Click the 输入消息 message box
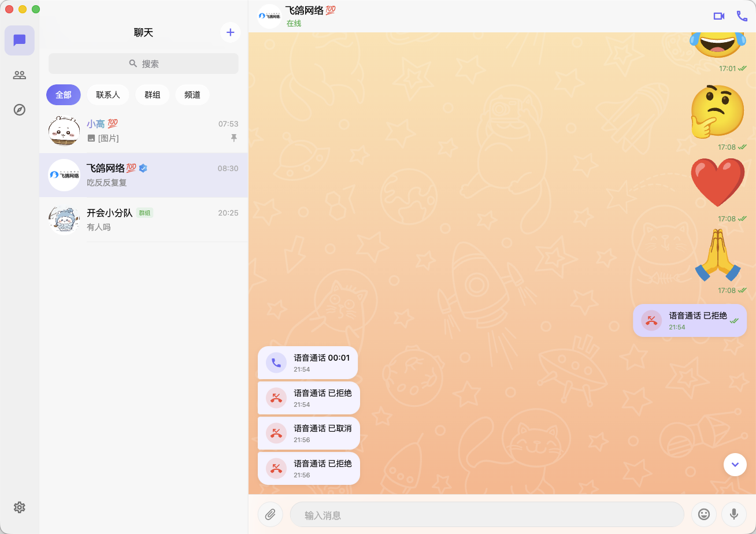Screen dimensions: 756x534 [486, 514]
